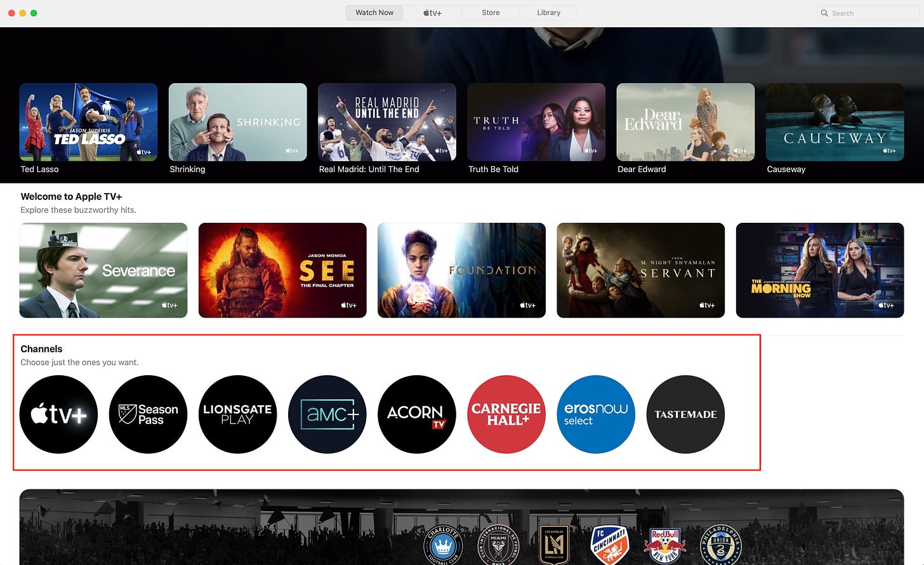Click the Search input field
The height and width of the screenshot is (565, 924).
click(868, 13)
